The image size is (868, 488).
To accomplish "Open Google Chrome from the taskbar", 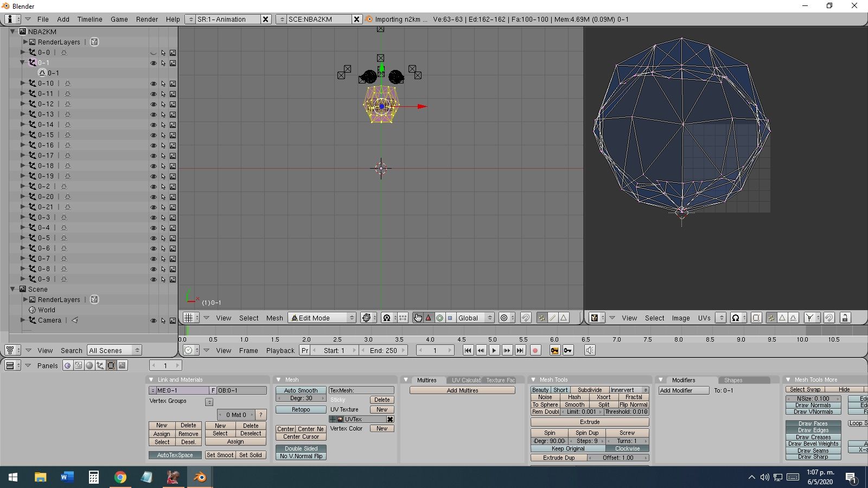I will (x=120, y=477).
